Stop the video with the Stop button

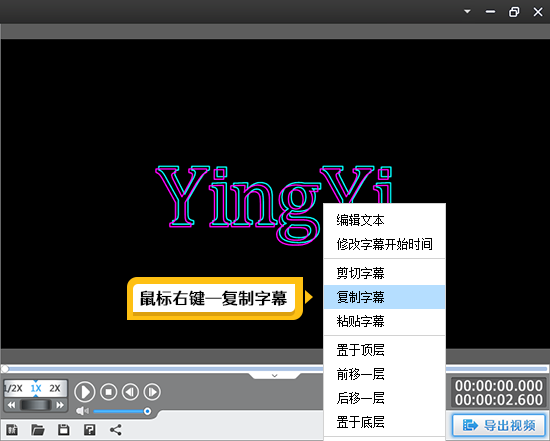tap(108, 392)
